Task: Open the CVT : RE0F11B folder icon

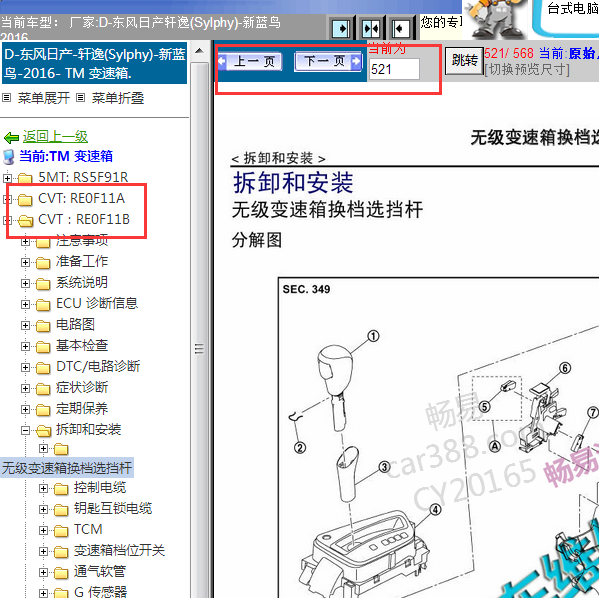Action: [25, 220]
